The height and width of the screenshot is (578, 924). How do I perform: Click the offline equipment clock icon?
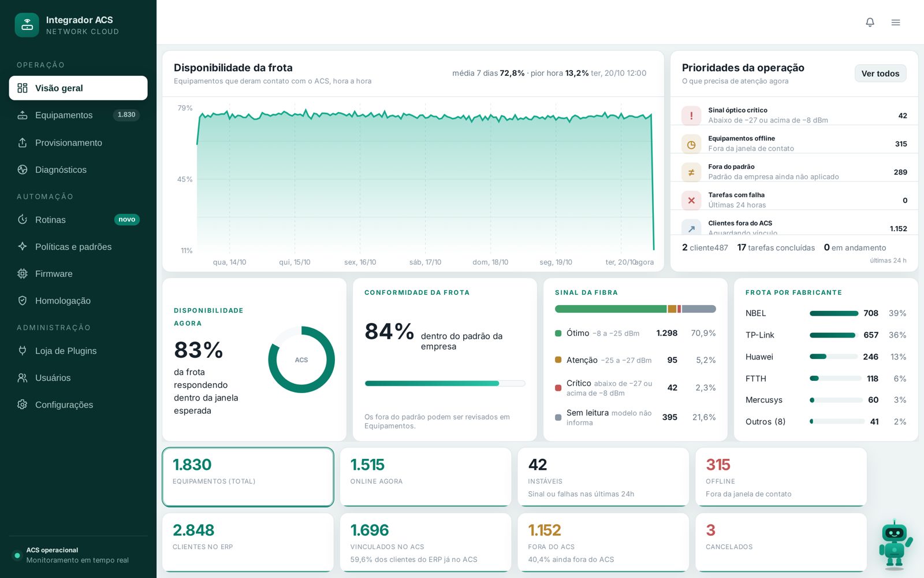[691, 144]
